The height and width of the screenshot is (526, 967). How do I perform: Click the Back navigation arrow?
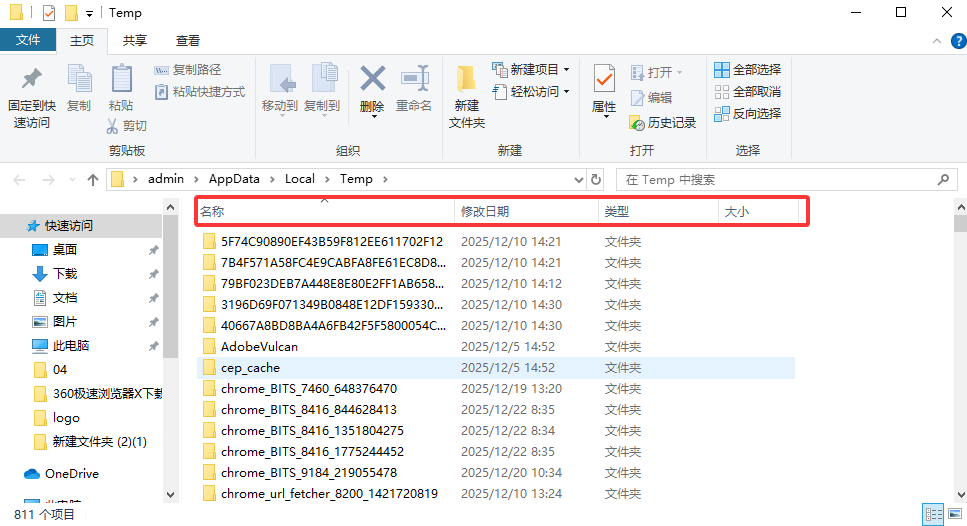(19, 180)
